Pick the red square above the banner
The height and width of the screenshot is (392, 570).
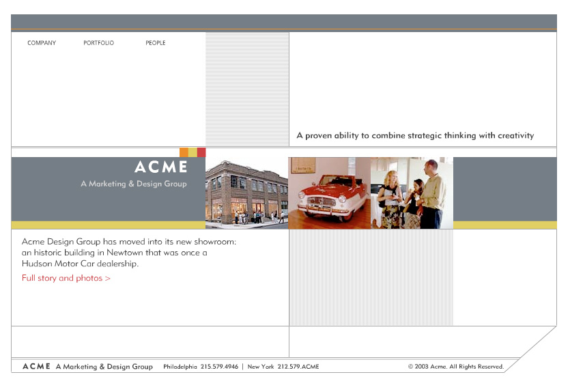point(201,152)
